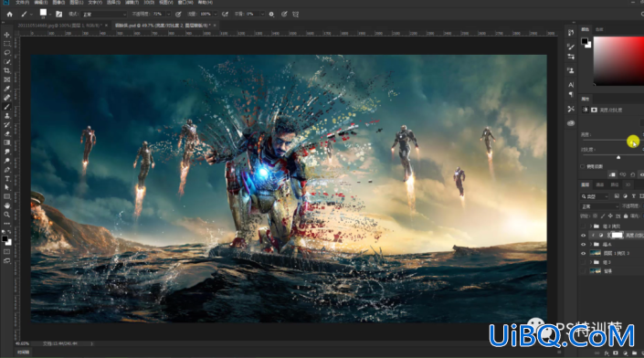Open the 图像(I) menu
The image size is (644, 358).
click(x=58, y=3)
